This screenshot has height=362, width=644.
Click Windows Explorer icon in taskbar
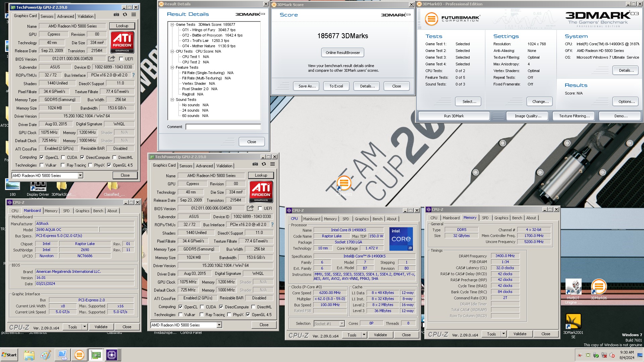29,355
